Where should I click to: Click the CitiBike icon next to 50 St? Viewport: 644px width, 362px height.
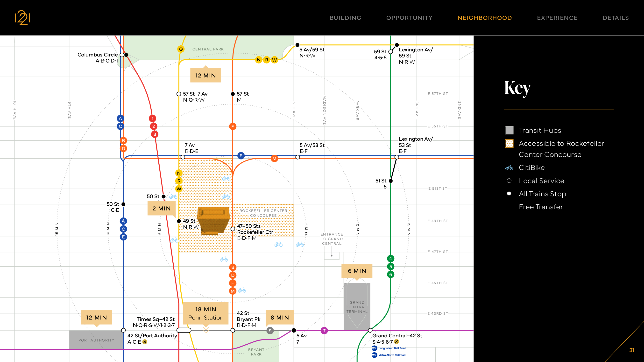click(173, 196)
